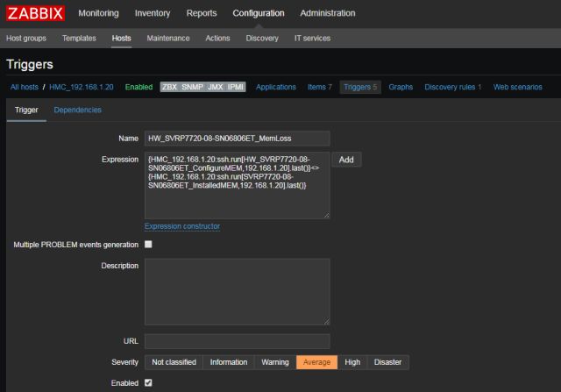
Task: Click the trigger Name input field
Action: (x=238, y=139)
